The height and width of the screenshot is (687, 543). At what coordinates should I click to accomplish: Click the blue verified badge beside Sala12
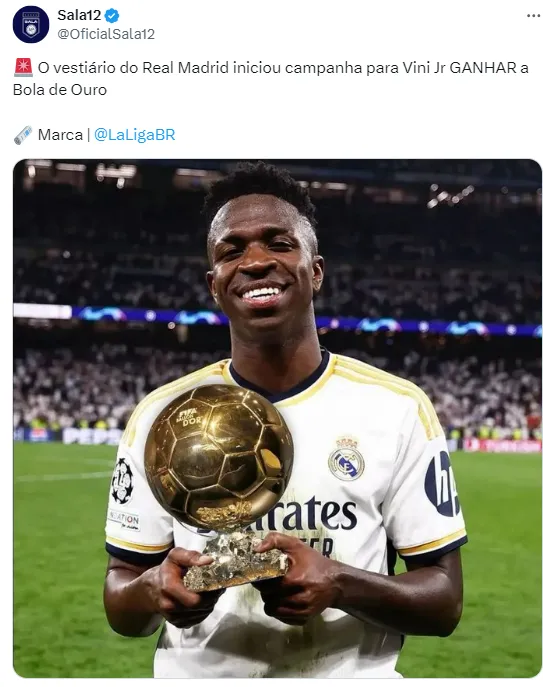coord(112,16)
